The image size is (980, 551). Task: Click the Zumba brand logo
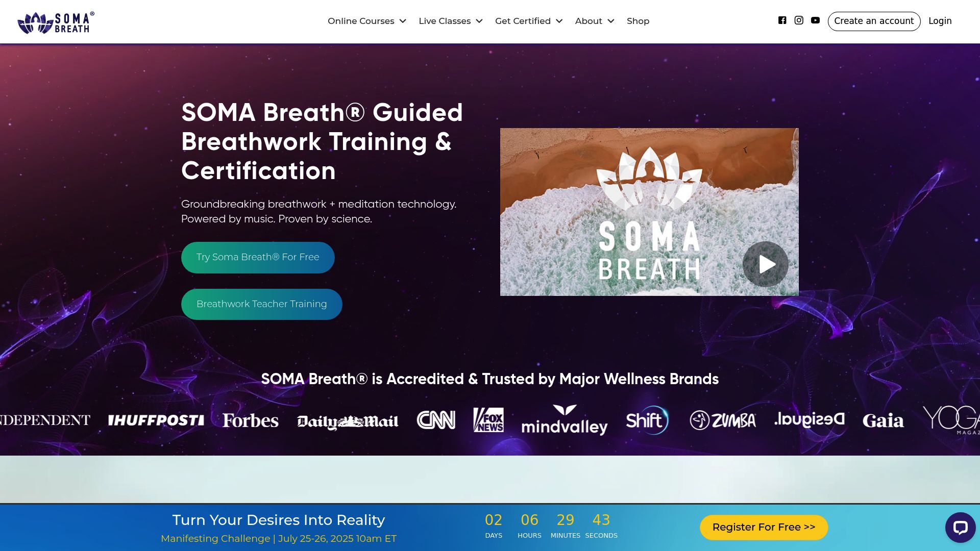click(723, 420)
